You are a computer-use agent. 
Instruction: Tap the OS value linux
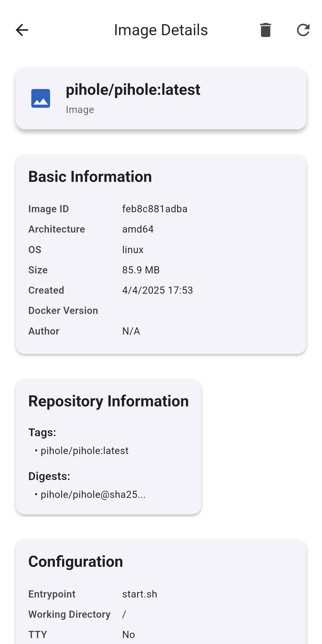(x=133, y=250)
